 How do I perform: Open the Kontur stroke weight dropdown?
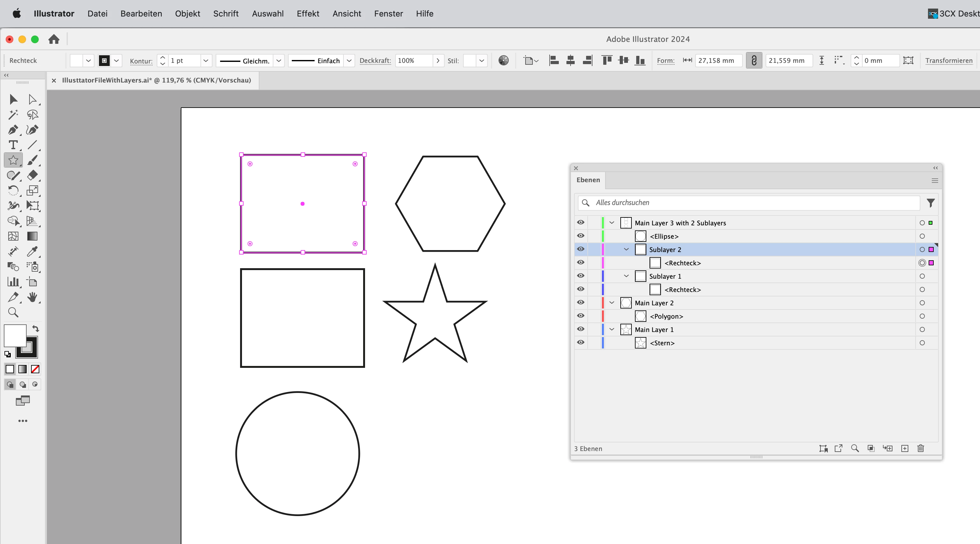[206, 61]
